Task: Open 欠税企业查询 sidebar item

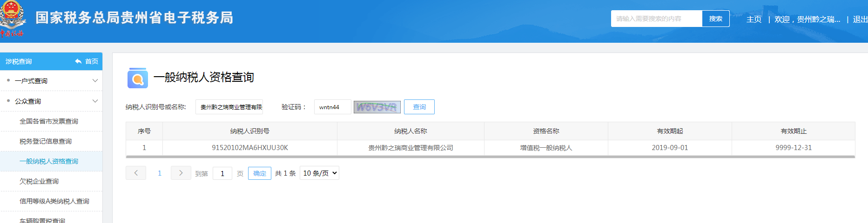Action: point(39,181)
